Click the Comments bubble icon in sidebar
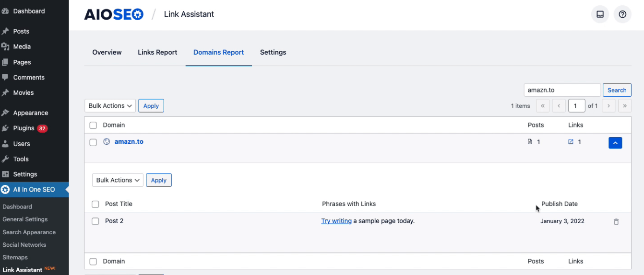 coord(5,77)
